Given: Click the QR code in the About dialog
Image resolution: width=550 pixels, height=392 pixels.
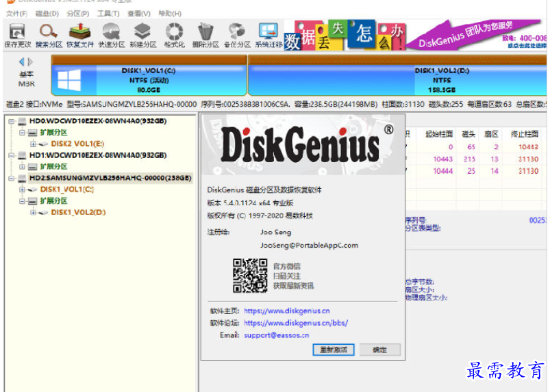Looking at the screenshot, I should click(250, 276).
